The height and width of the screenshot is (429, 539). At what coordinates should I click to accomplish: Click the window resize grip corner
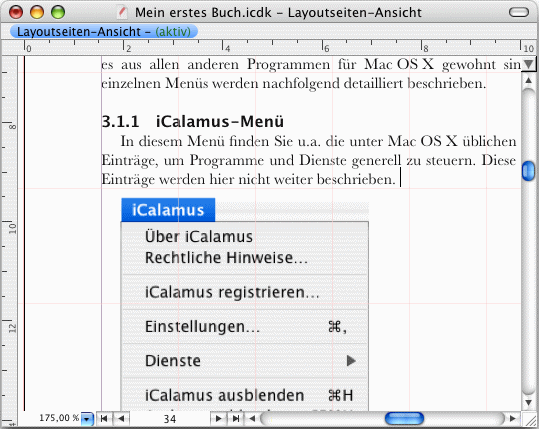coord(529,419)
